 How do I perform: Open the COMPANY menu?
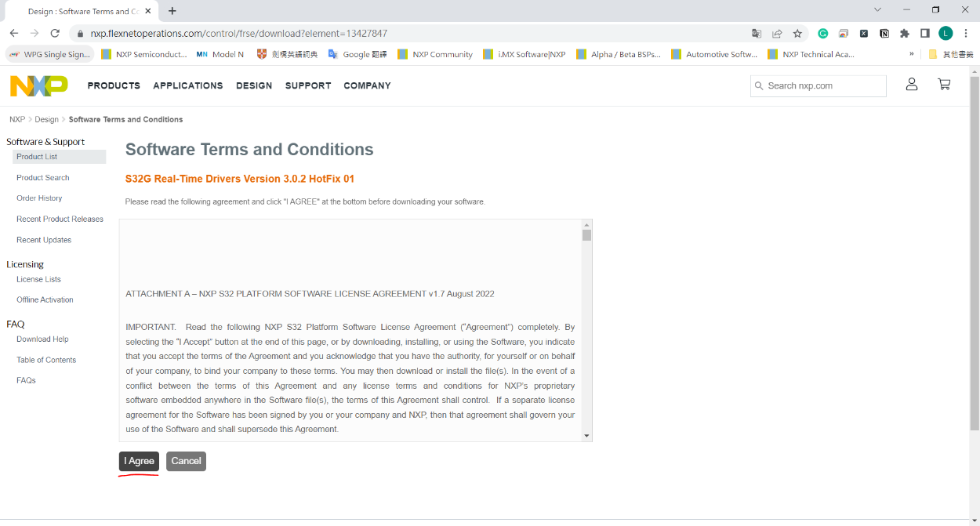click(x=367, y=85)
